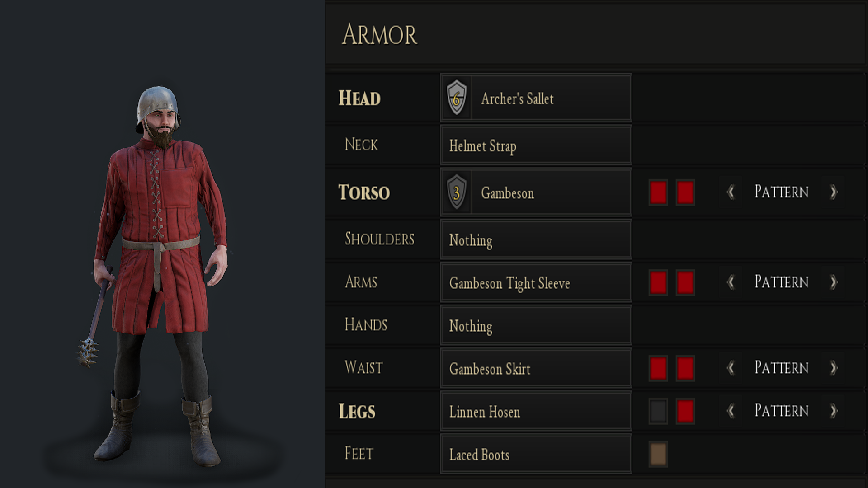Select next Torso pattern arrow
The image size is (868, 488).
click(834, 192)
